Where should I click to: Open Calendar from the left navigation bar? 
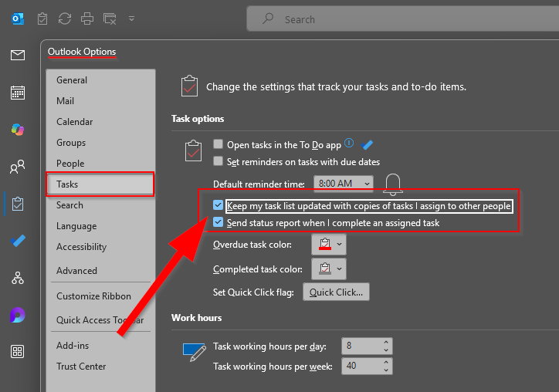pyautogui.click(x=18, y=93)
